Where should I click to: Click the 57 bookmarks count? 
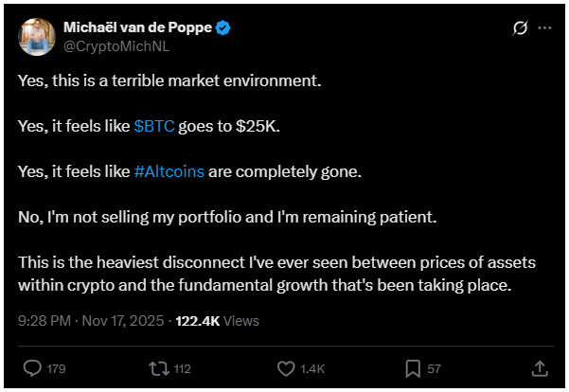(x=435, y=367)
